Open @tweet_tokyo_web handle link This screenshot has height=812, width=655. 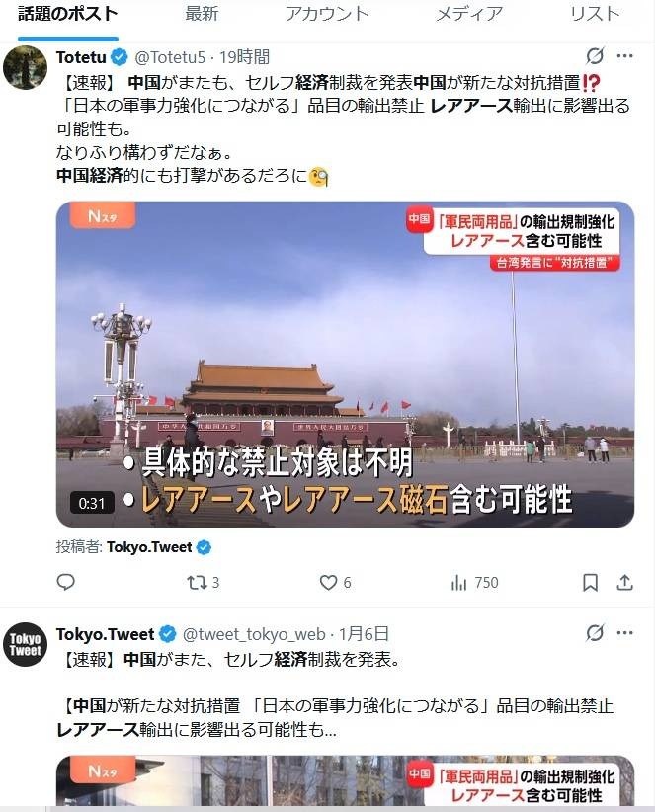click(254, 634)
